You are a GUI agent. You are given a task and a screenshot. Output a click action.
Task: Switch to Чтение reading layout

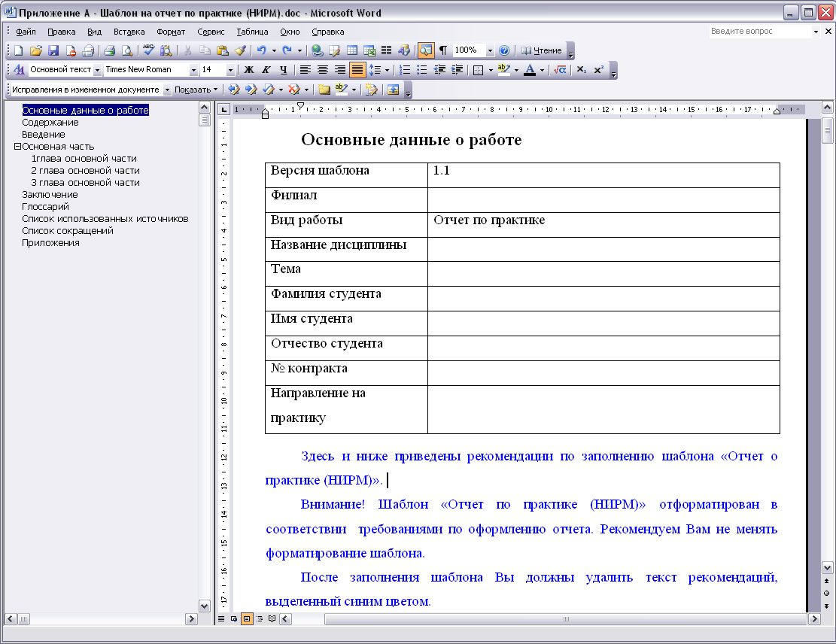[x=542, y=50]
